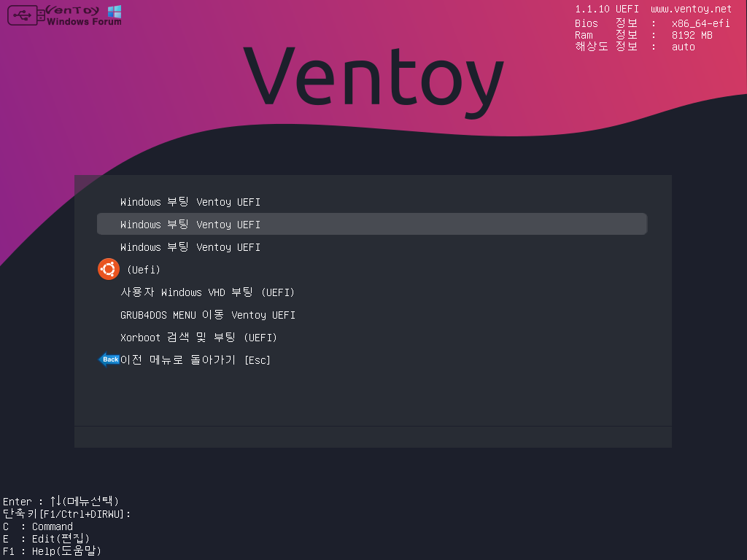Click the F1 : Help(도움말) hint
Viewport: 747px width, 560px height.
(52, 551)
